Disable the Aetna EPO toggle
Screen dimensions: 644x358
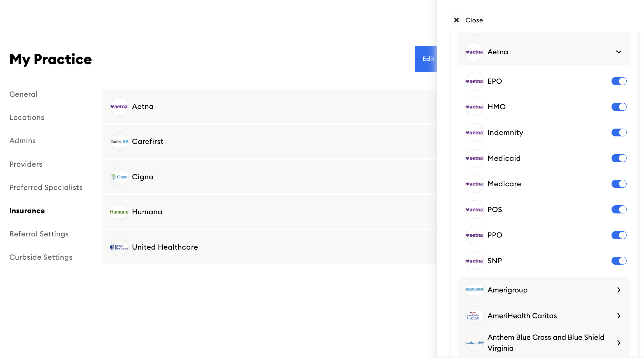[x=619, y=81]
